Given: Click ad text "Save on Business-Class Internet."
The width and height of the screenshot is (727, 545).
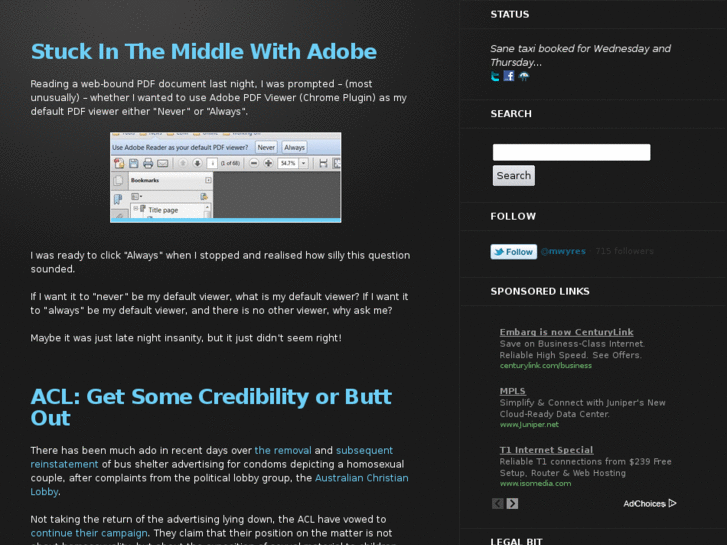Looking at the screenshot, I should click(x=572, y=344).
